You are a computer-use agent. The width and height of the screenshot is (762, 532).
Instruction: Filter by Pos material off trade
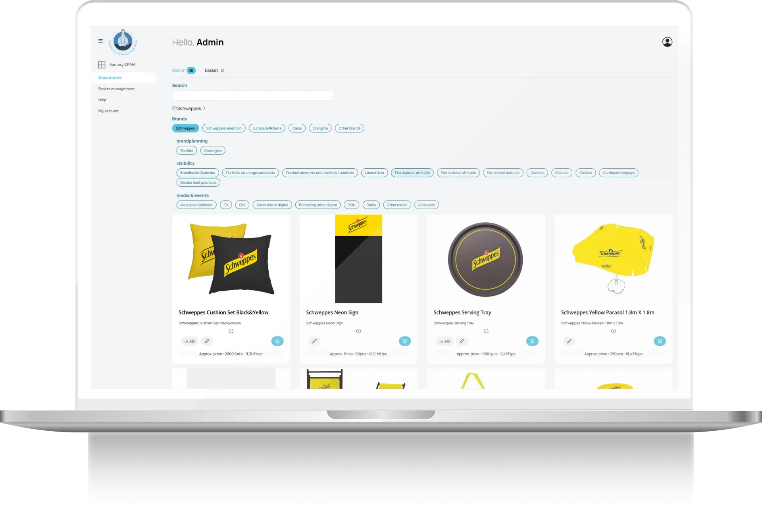coord(458,173)
